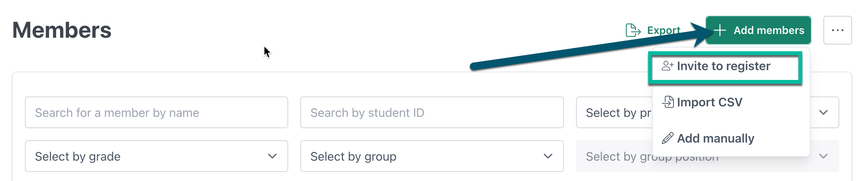Select Invite to register option

(725, 67)
